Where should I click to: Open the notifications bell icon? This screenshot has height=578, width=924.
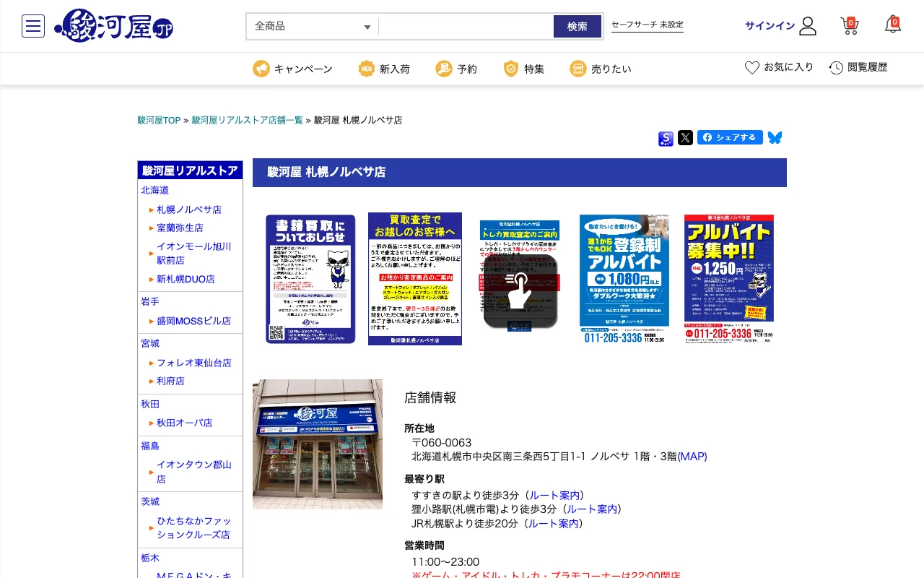click(893, 25)
